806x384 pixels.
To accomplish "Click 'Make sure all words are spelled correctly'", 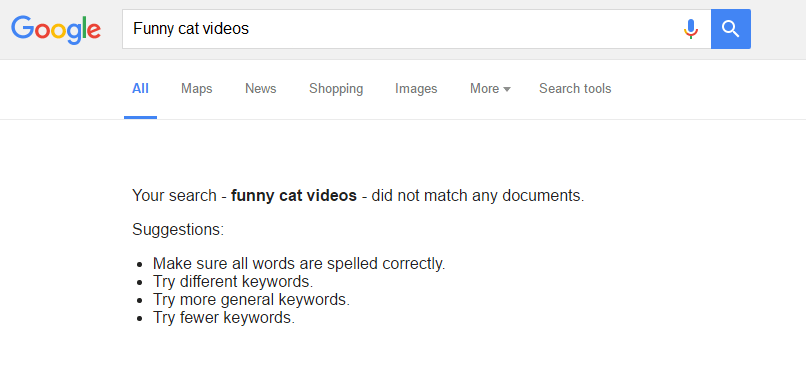I will point(299,264).
